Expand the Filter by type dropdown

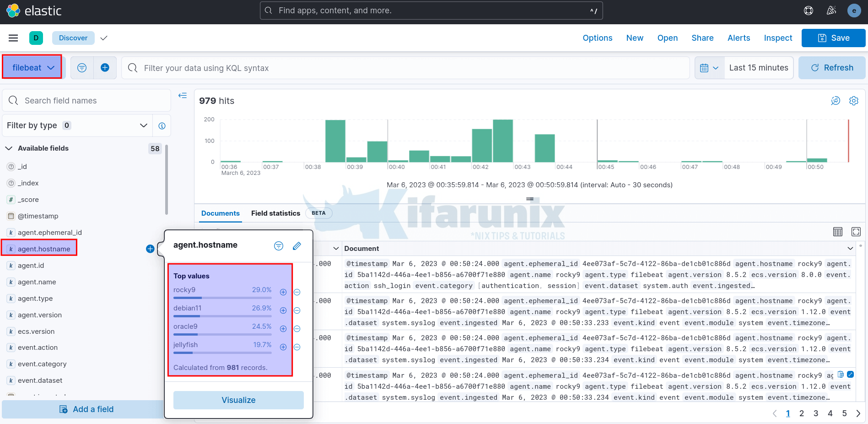pos(144,125)
